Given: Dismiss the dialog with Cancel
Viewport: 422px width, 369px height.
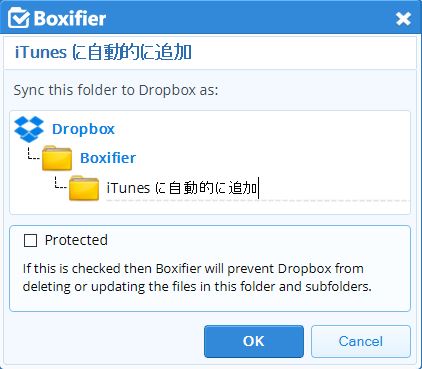Looking at the screenshot, I should pyautogui.click(x=361, y=341).
